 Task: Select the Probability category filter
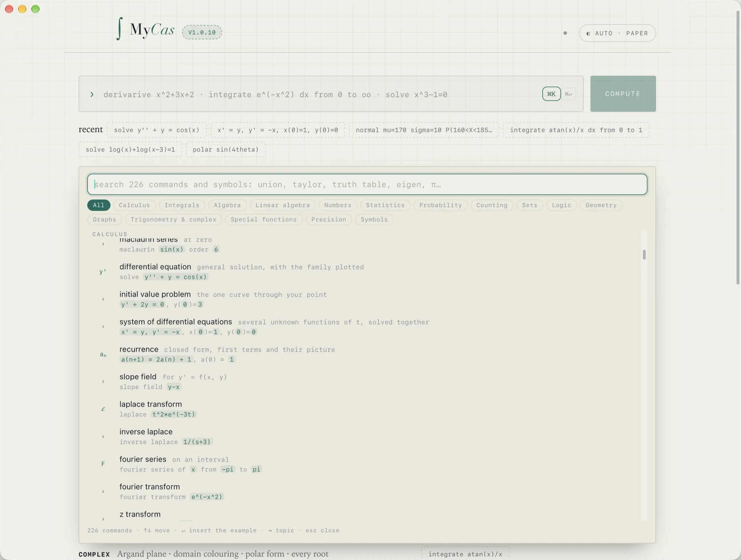click(440, 205)
